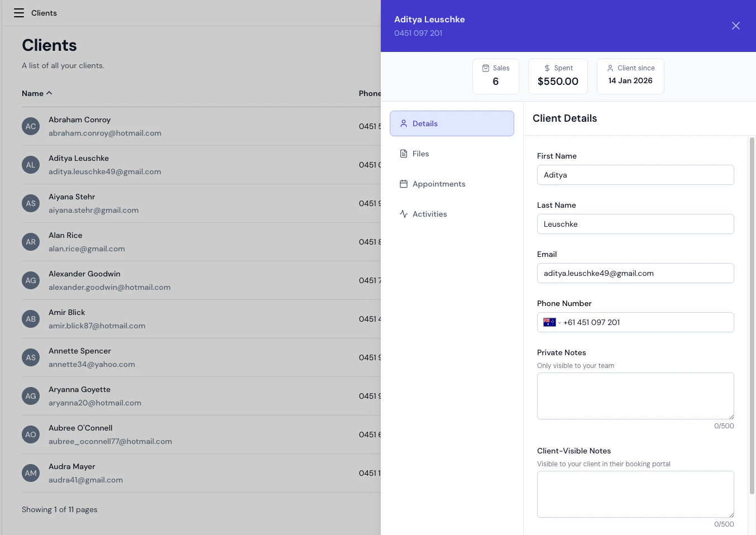This screenshot has width=756, height=535.
Task: Click the Sales stat icon
Action: click(486, 68)
